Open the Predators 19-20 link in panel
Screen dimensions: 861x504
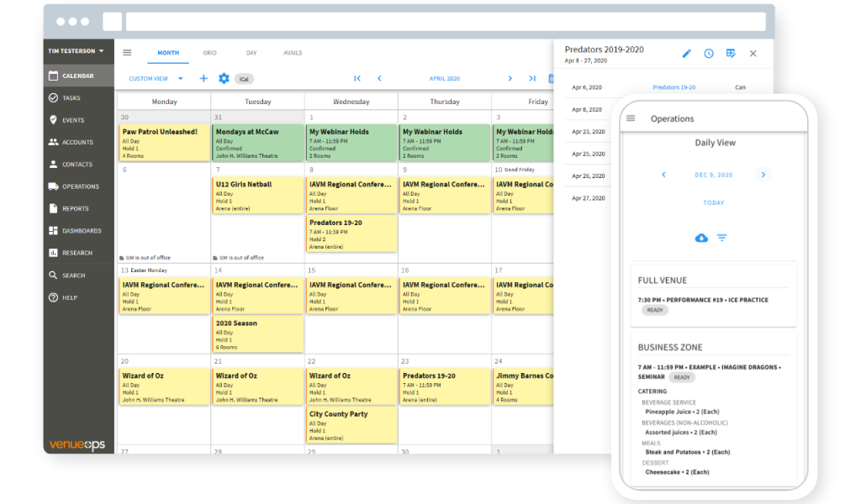coord(673,87)
